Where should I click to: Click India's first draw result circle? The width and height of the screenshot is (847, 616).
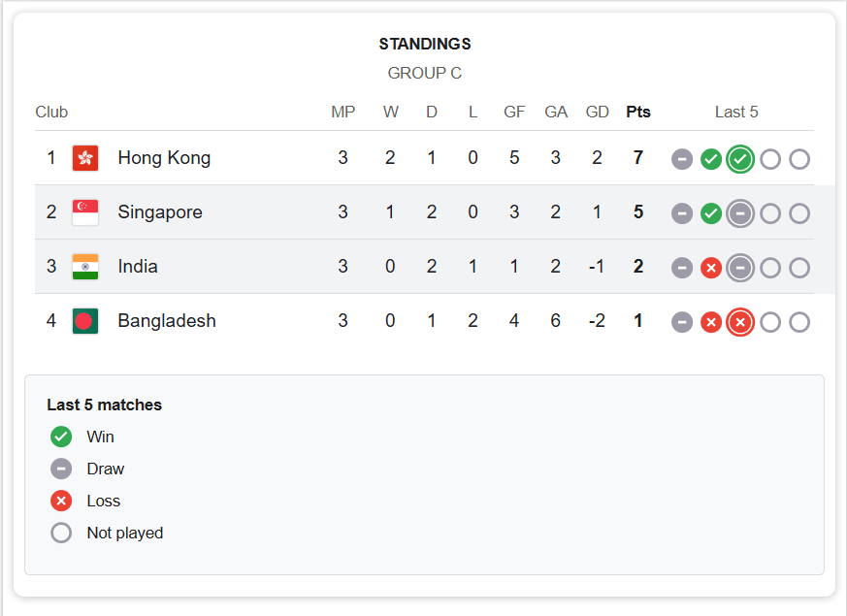pyautogui.click(x=682, y=268)
